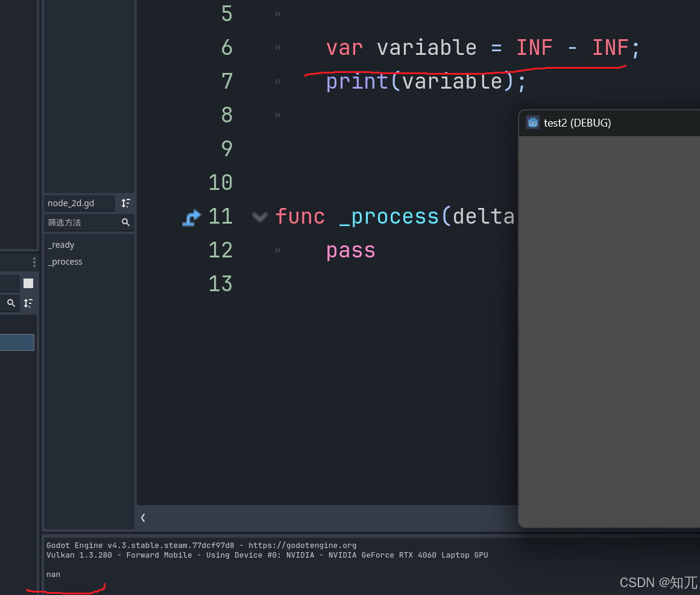Click the white square swatch in the left panel
Screen dimensions: 700x595
(28, 283)
